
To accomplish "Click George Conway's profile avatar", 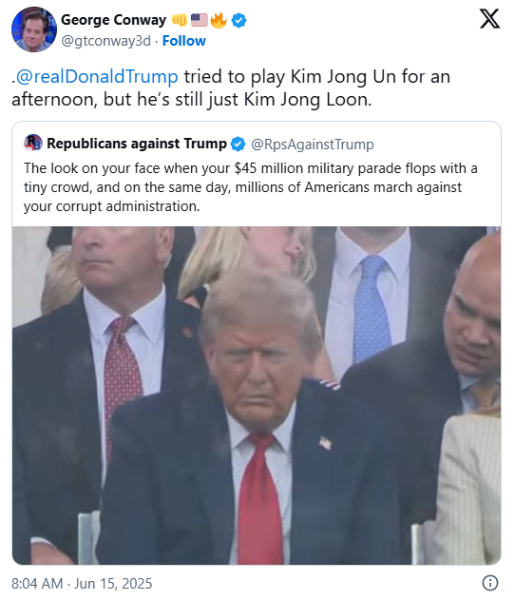I will (34, 29).
